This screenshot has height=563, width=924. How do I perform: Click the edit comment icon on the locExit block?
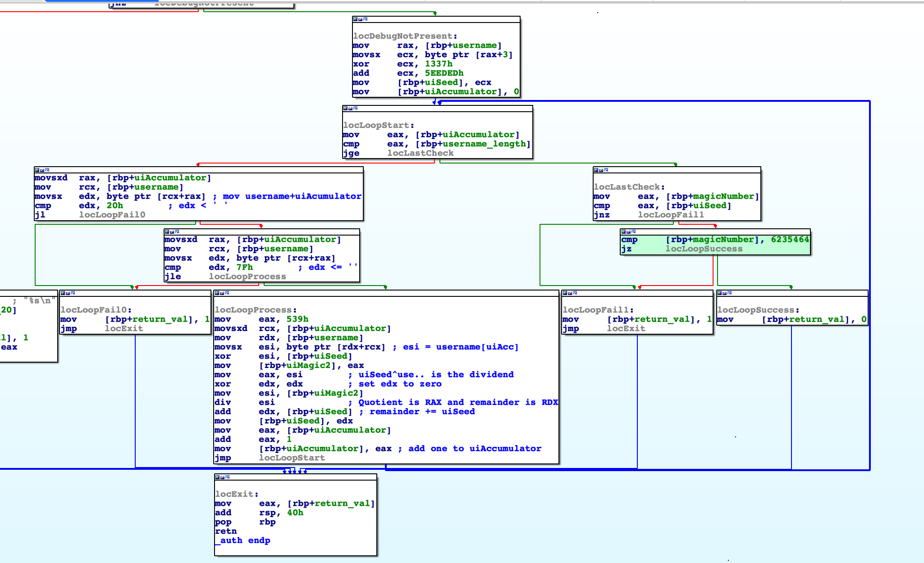[x=222, y=477]
